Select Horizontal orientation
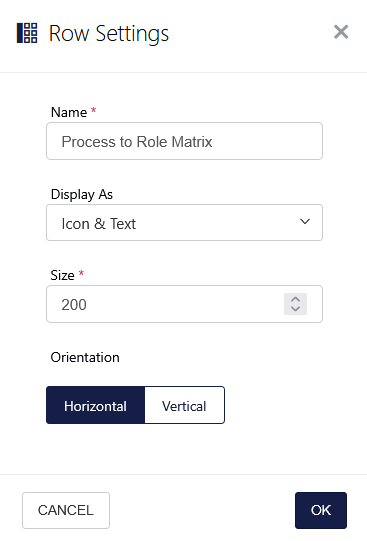This screenshot has height=541, width=367. [x=96, y=405]
